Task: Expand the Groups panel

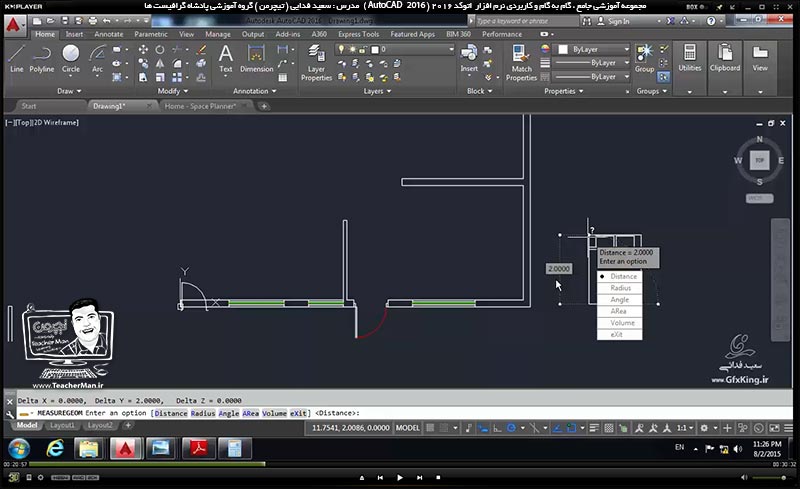Action: [x=652, y=91]
